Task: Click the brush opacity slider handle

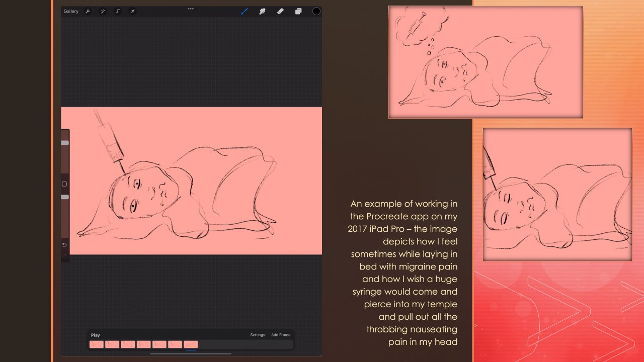Action: (65, 197)
